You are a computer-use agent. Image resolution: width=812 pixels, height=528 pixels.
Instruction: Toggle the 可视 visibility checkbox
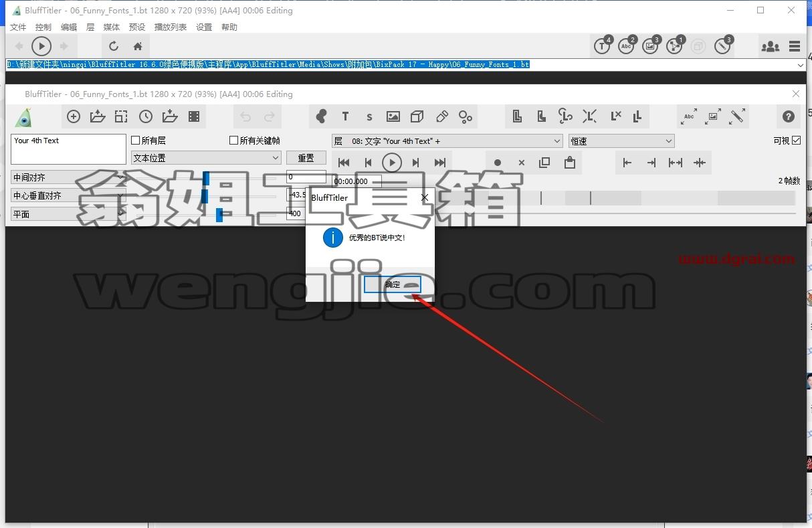click(x=796, y=141)
